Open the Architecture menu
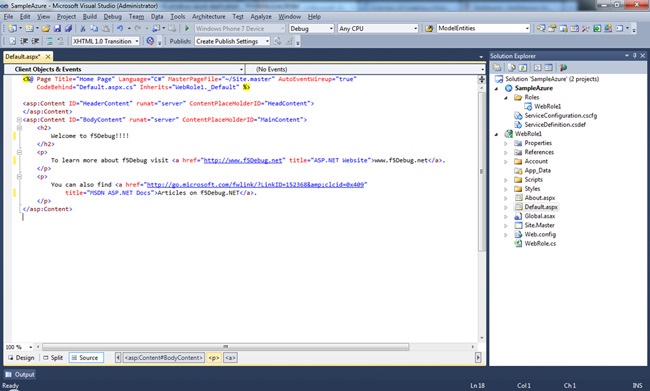The image size is (650, 391). point(209,17)
